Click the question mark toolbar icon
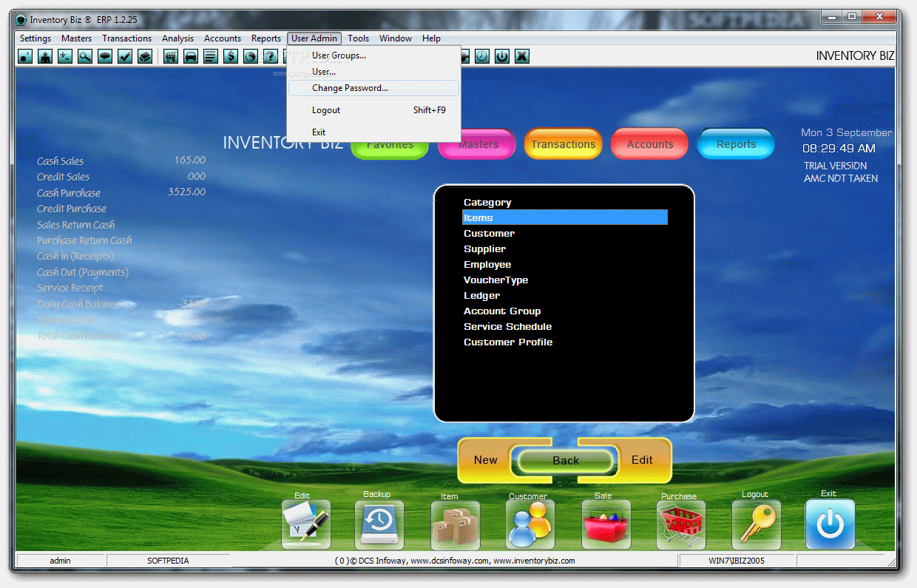 pos(271,55)
